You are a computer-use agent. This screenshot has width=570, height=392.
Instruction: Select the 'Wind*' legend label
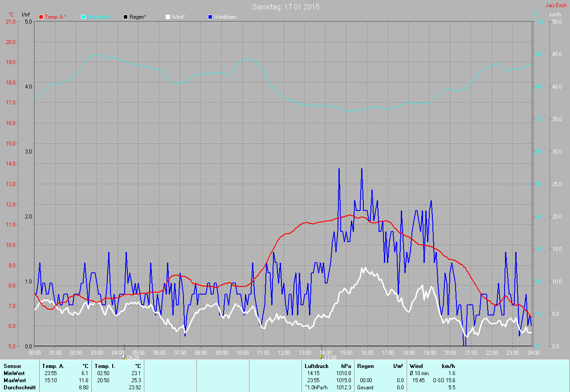(x=179, y=17)
